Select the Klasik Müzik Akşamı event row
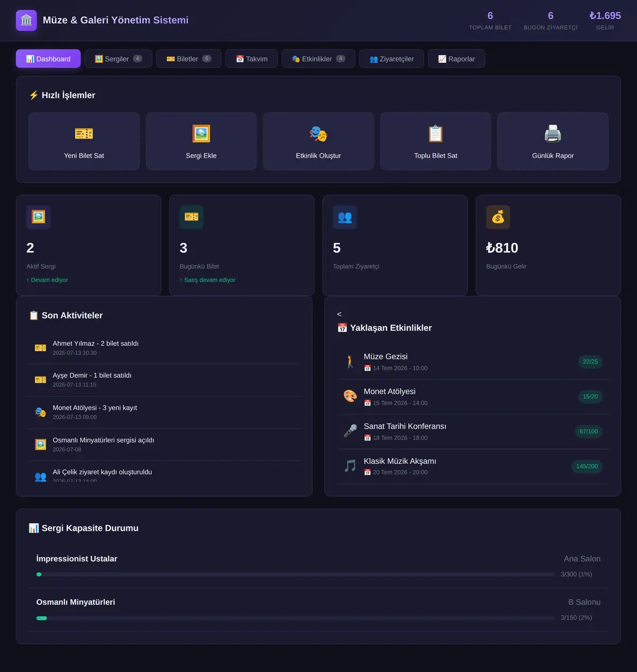 pos(473,466)
